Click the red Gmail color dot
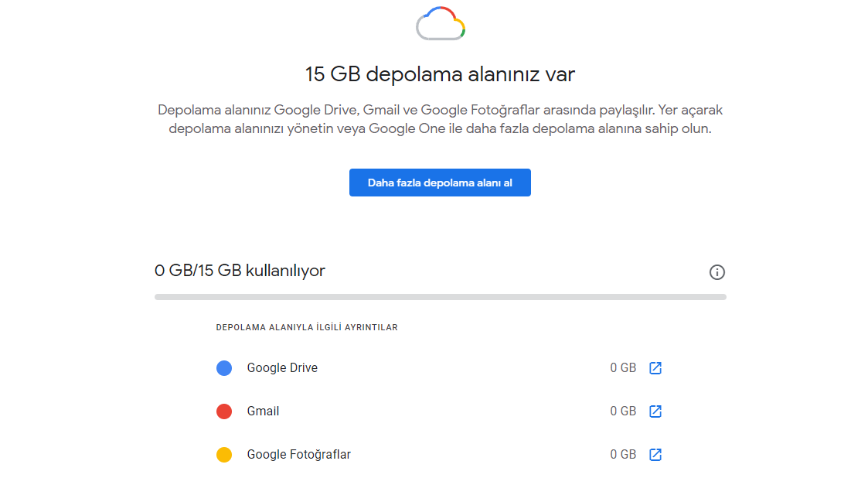This screenshot has width=868, height=478. click(x=224, y=411)
